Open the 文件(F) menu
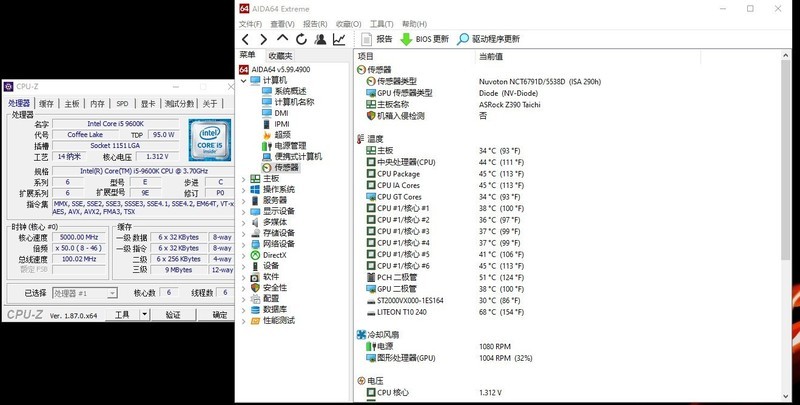The height and width of the screenshot is (405, 800). (250, 24)
